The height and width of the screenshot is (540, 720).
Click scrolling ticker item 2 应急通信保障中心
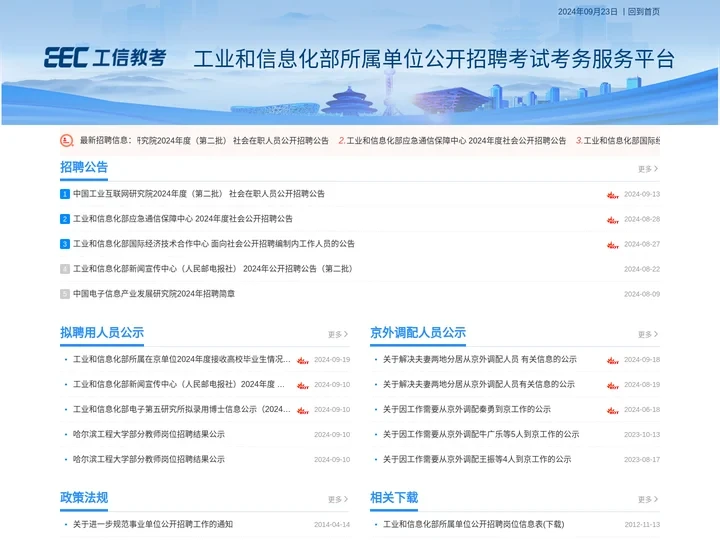452,141
